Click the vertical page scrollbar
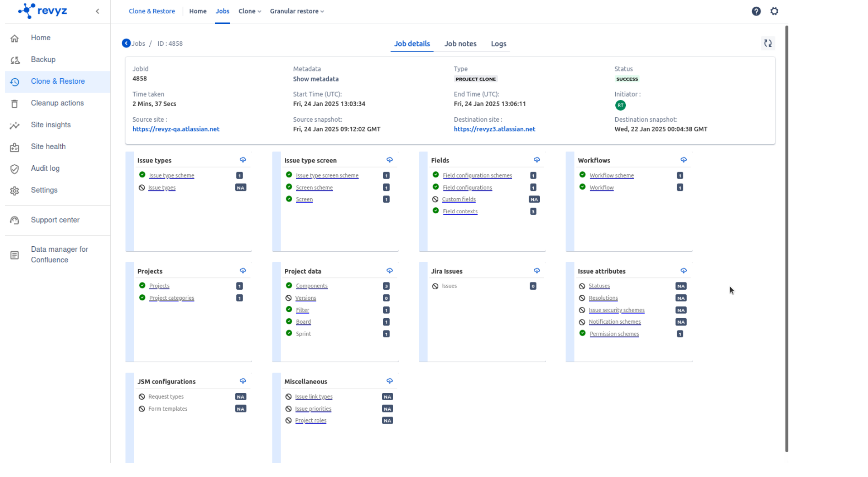 point(787,238)
